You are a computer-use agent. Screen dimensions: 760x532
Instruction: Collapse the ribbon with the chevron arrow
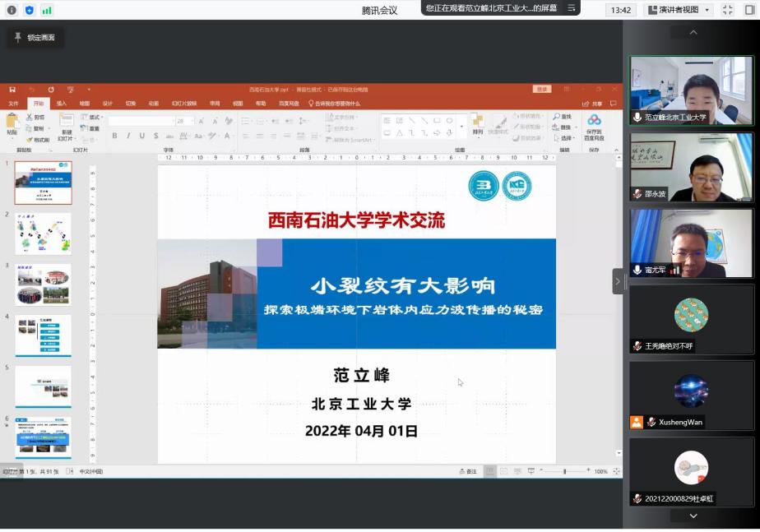[x=617, y=150]
